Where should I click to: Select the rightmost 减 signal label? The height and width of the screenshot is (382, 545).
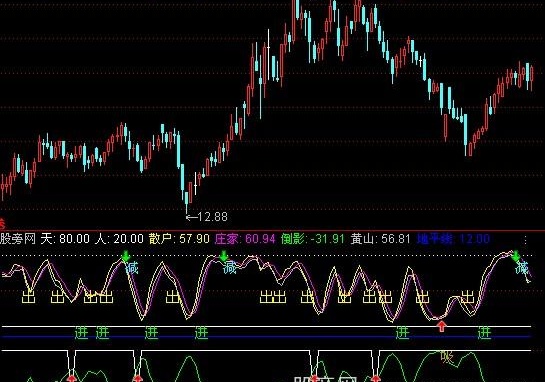522,268
